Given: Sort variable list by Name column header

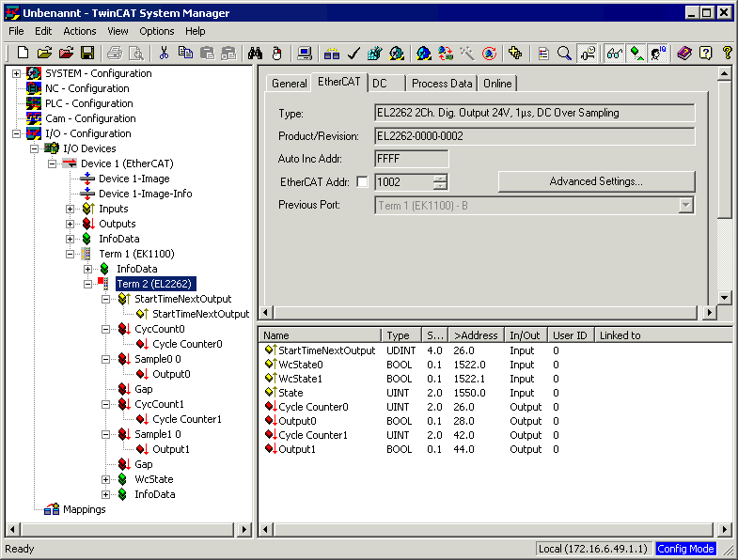Looking at the screenshot, I should [320, 335].
